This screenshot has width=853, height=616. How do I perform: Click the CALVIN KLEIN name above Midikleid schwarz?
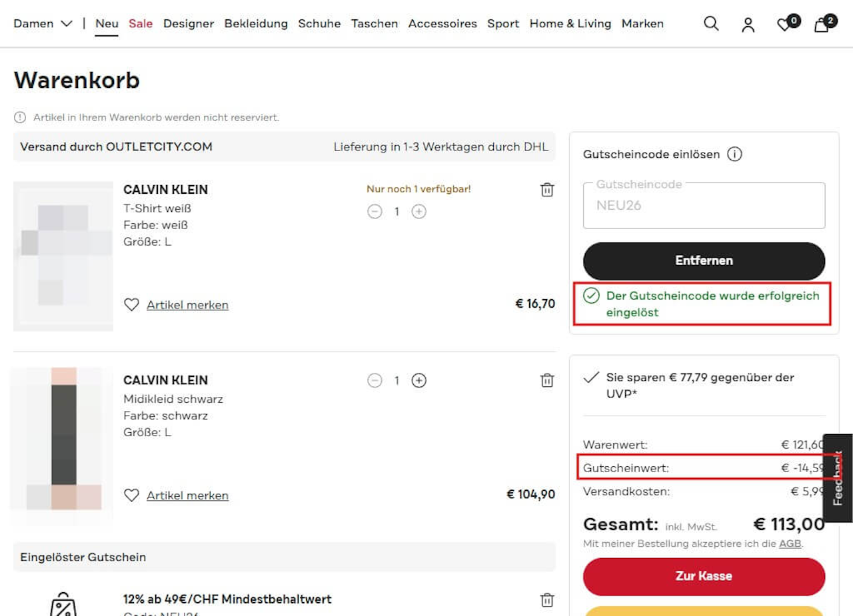click(x=166, y=380)
